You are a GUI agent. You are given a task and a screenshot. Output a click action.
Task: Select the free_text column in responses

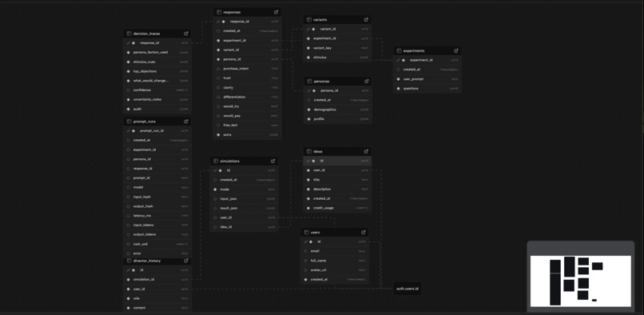(247, 125)
